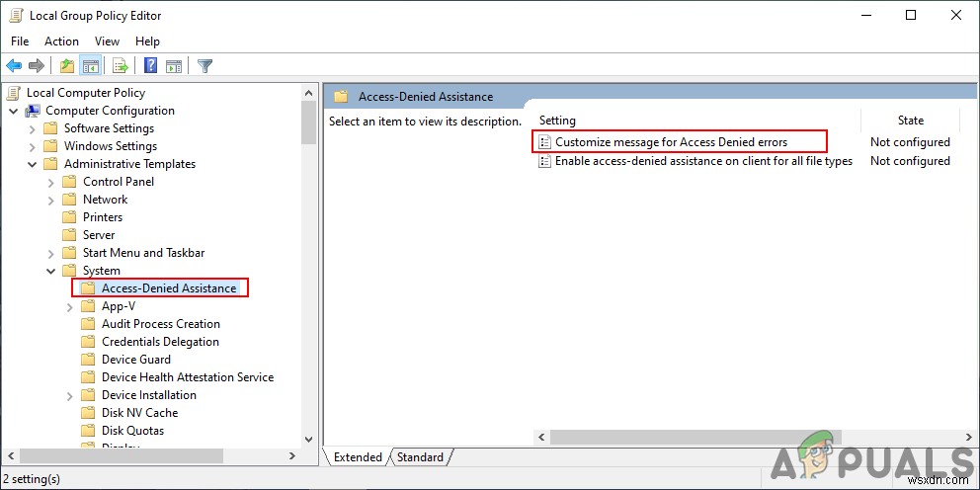The image size is (980, 490).
Task: Sort by the State column header
Action: point(910,120)
